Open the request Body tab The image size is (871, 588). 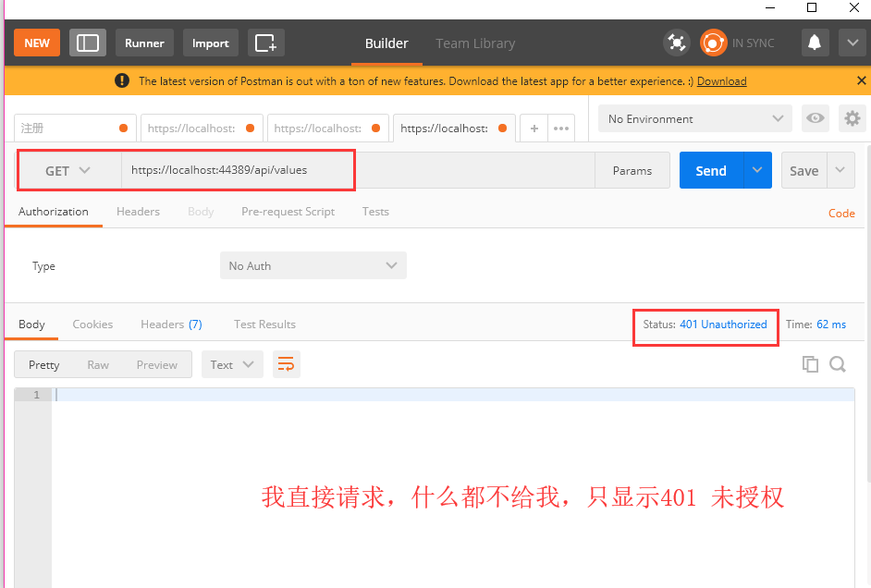201,212
